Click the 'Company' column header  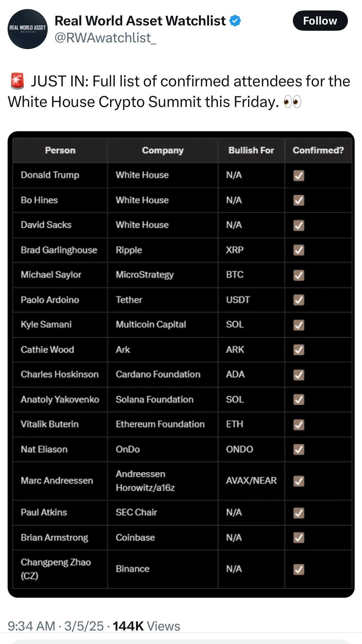(163, 150)
